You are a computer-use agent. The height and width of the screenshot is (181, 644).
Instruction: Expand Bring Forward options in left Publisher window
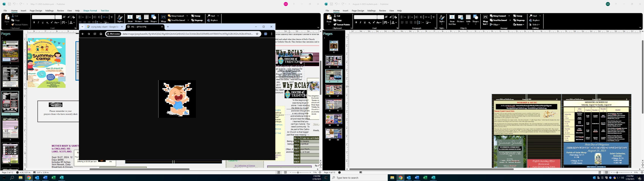click(187, 16)
